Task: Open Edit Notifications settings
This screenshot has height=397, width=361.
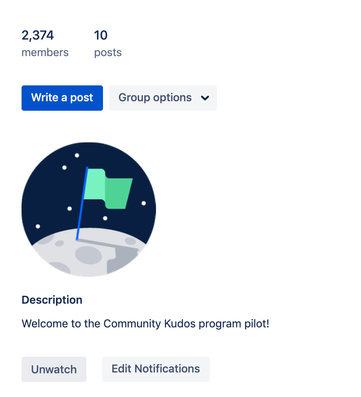Action: 156,369
